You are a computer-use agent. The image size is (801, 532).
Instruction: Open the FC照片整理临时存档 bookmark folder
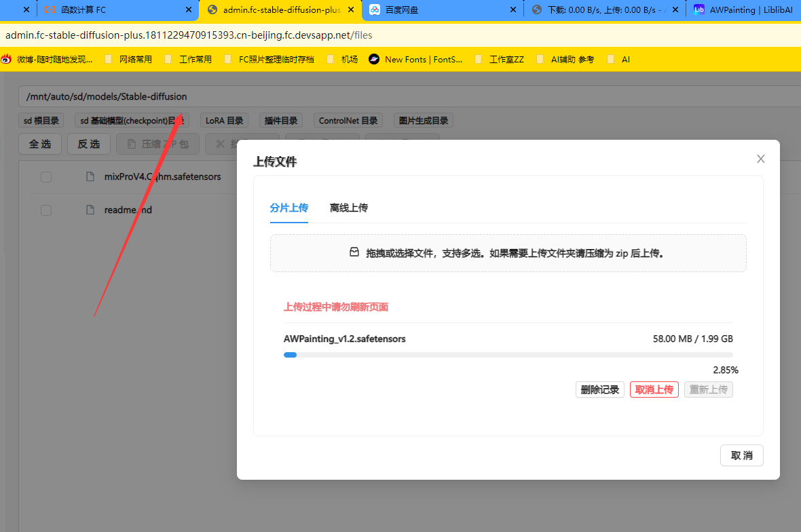point(269,60)
